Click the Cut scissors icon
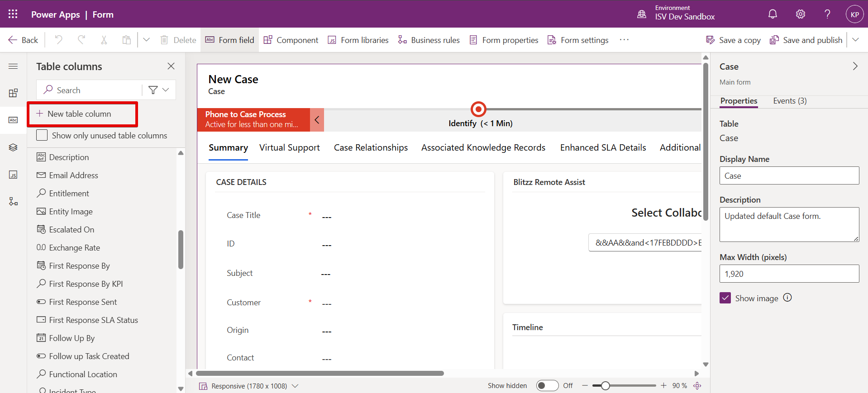 point(104,40)
